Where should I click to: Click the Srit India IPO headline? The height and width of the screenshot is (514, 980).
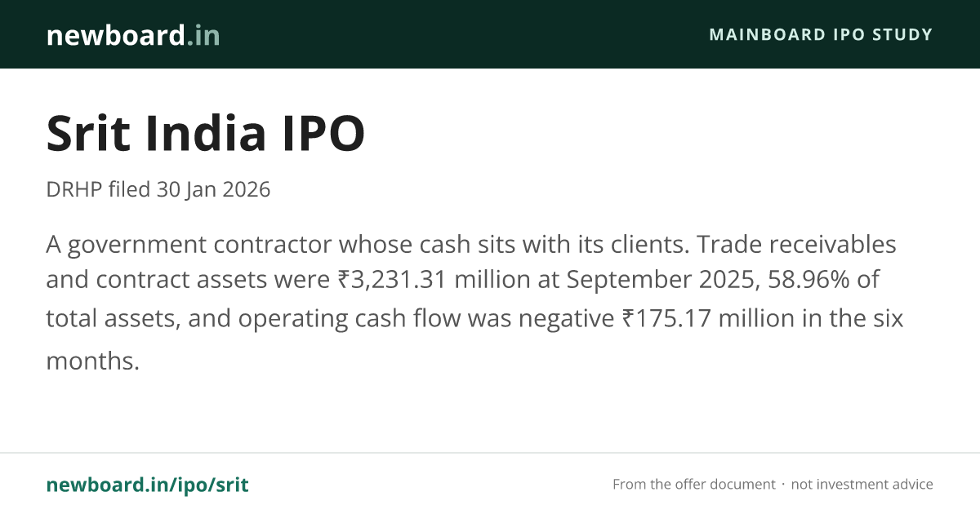206,133
